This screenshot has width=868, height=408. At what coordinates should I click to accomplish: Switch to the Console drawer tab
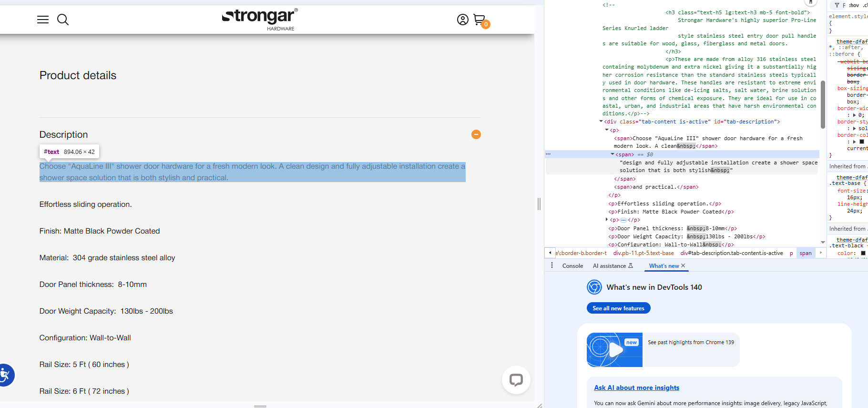[x=572, y=266]
